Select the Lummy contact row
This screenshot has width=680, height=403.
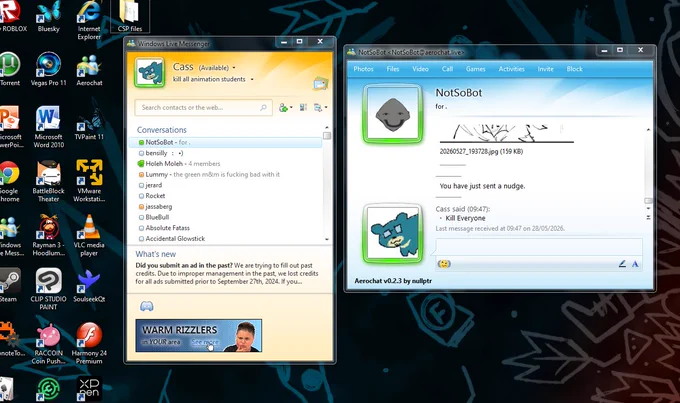click(226, 174)
